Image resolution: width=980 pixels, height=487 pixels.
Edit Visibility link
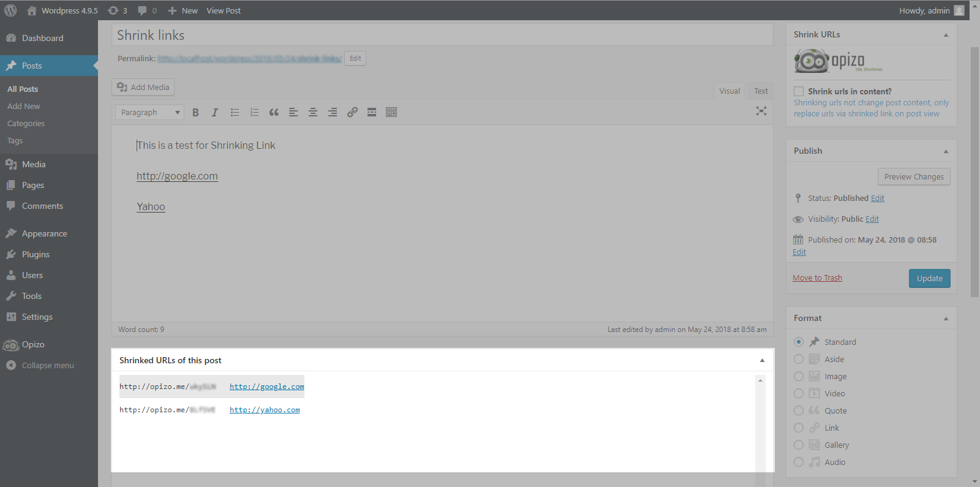pos(872,219)
